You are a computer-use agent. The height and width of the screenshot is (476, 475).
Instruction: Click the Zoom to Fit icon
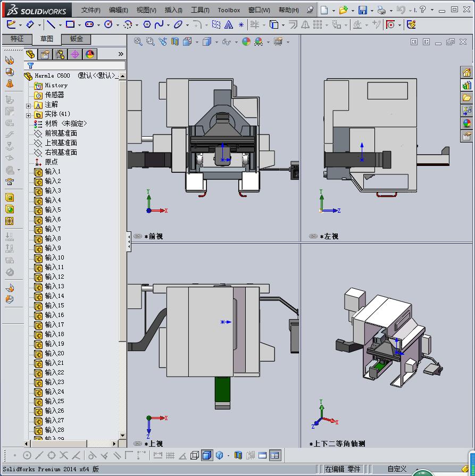138,41
